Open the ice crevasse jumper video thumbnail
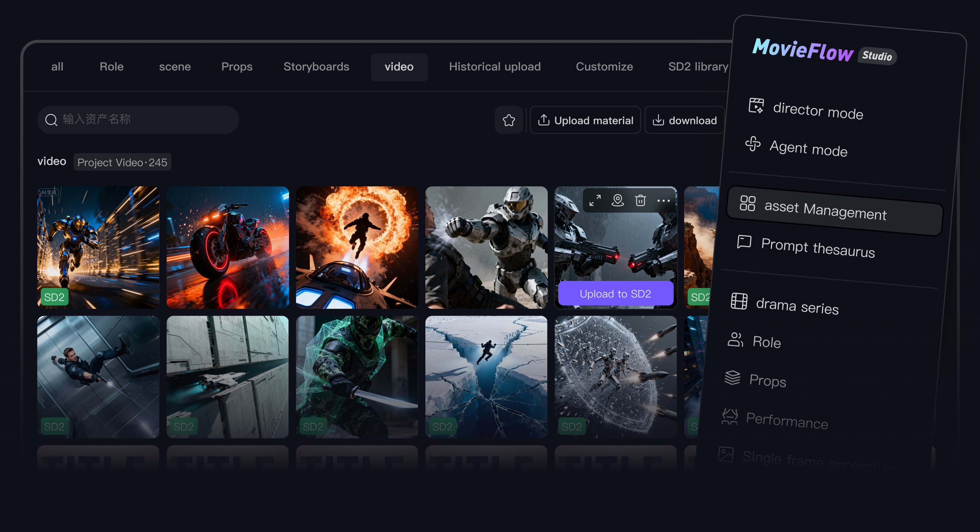The height and width of the screenshot is (532, 980). (x=486, y=377)
